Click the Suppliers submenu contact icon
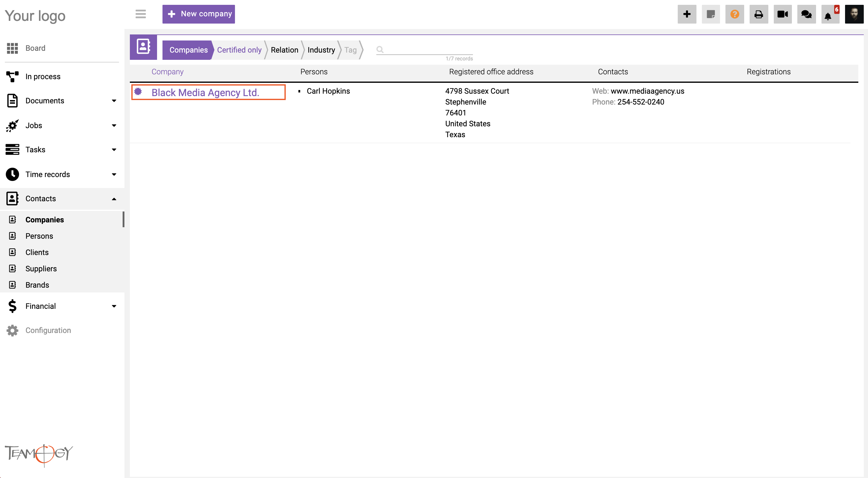Viewport: 868px width, 478px height. [x=12, y=269]
